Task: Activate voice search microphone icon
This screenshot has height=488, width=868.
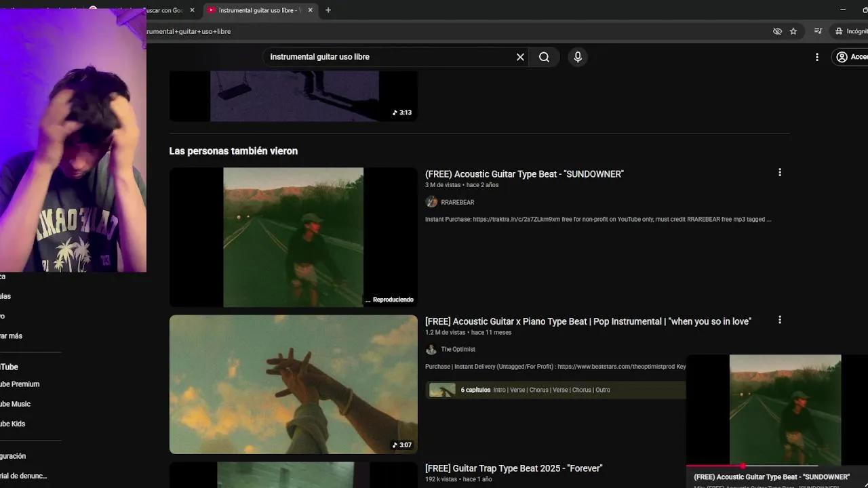Action: click(x=578, y=57)
